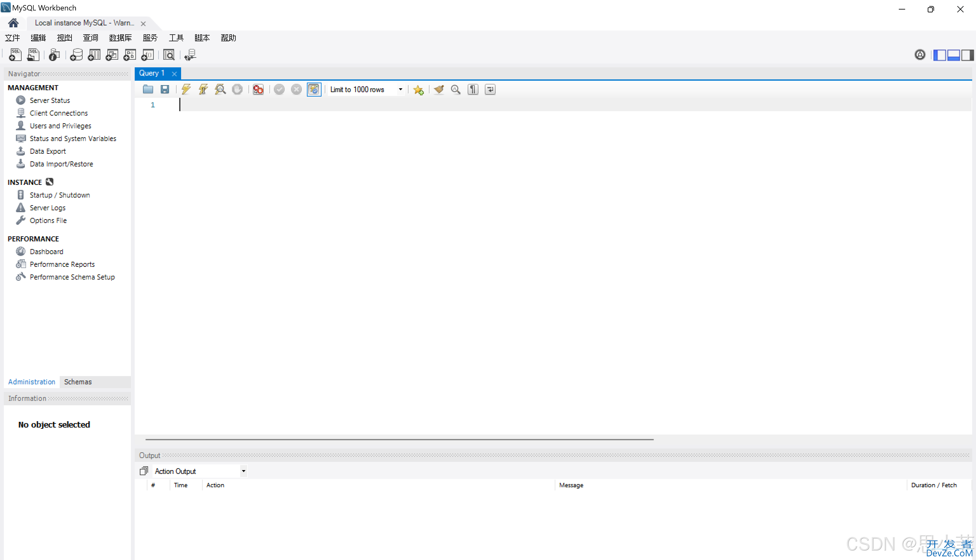The image size is (976, 560).
Task: Select the Query 1 editor tab
Action: coord(152,73)
